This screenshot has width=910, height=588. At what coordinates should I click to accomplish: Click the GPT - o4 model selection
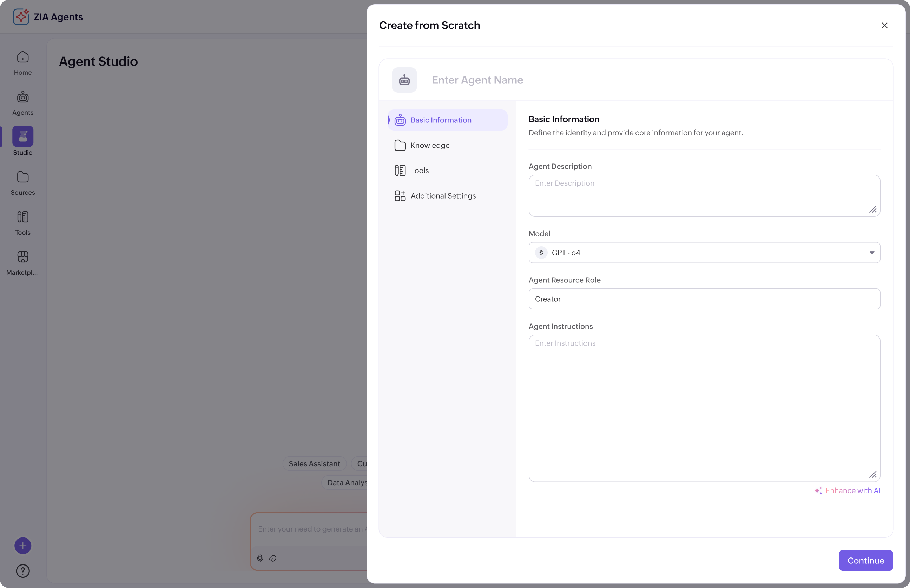(705, 253)
